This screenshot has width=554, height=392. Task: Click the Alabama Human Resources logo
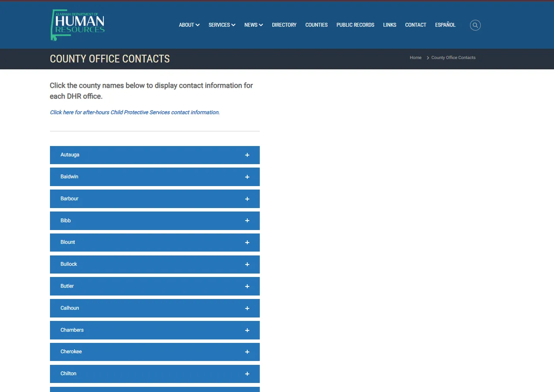click(x=78, y=25)
